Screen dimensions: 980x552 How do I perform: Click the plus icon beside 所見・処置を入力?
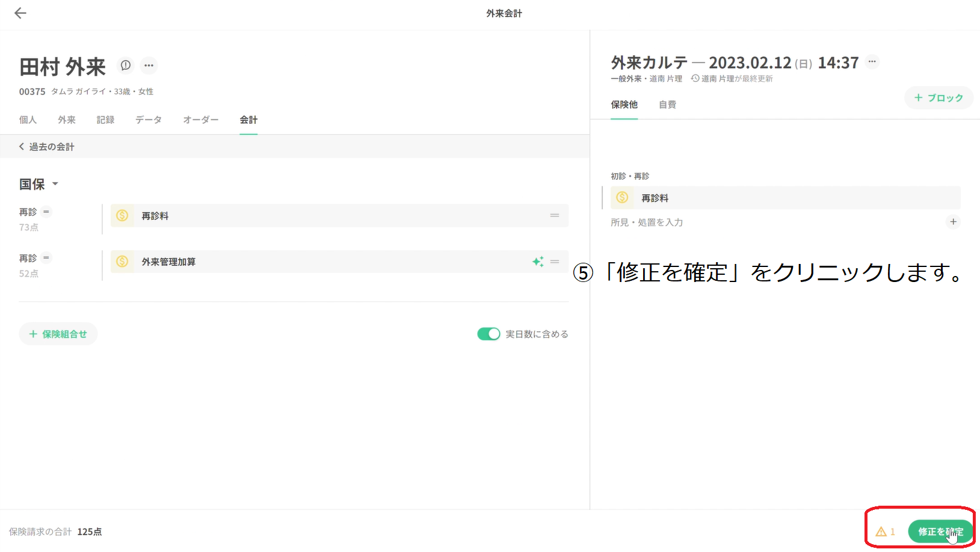[953, 222]
